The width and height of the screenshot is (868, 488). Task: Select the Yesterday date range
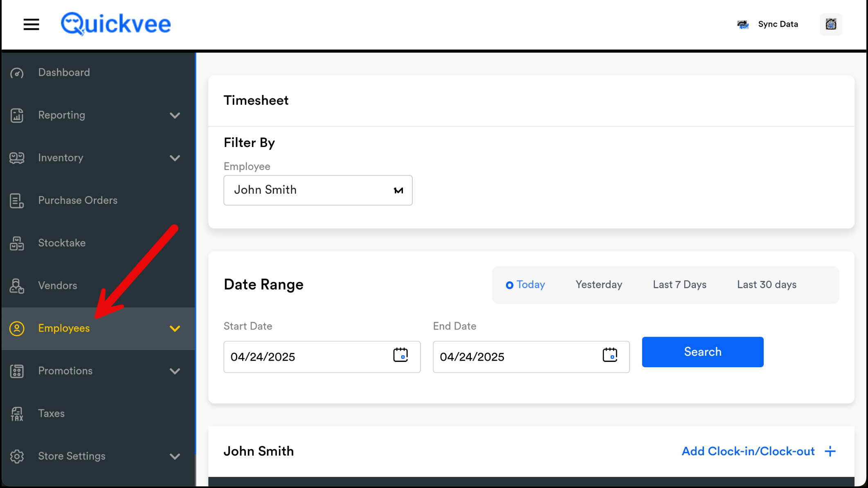click(598, 285)
